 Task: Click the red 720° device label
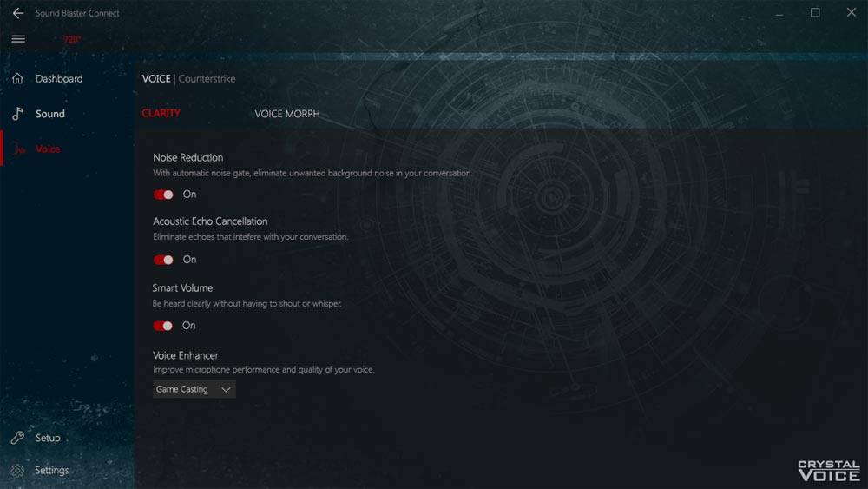[71, 40]
